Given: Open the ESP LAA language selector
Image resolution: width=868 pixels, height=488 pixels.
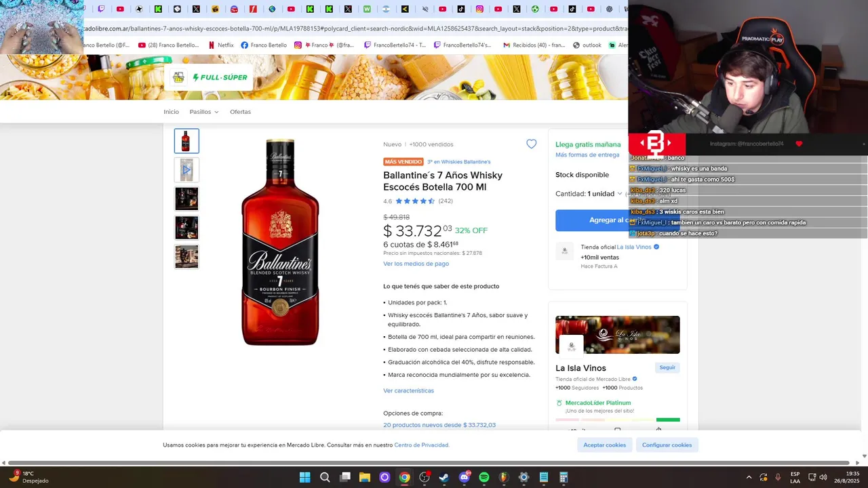Looking at the screenshot, I should click(x=795, y=477).
